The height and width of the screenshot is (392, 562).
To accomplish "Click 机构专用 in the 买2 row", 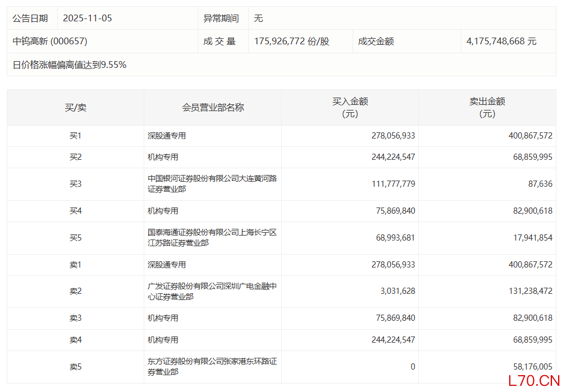I will 163,157.
